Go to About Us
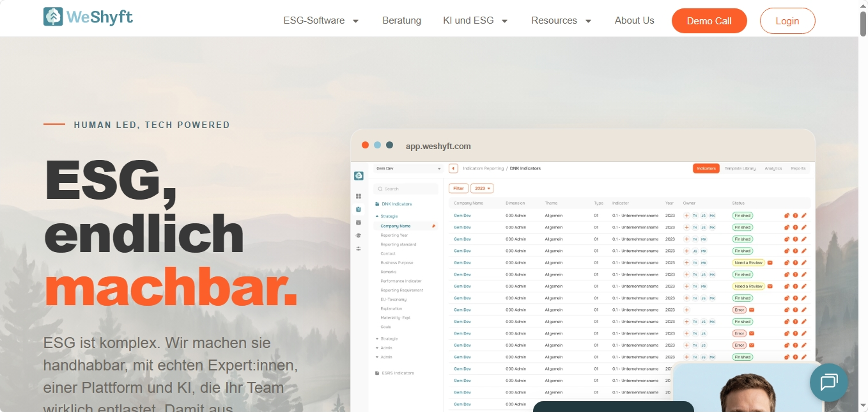868x412 pixels. (634, 20)
